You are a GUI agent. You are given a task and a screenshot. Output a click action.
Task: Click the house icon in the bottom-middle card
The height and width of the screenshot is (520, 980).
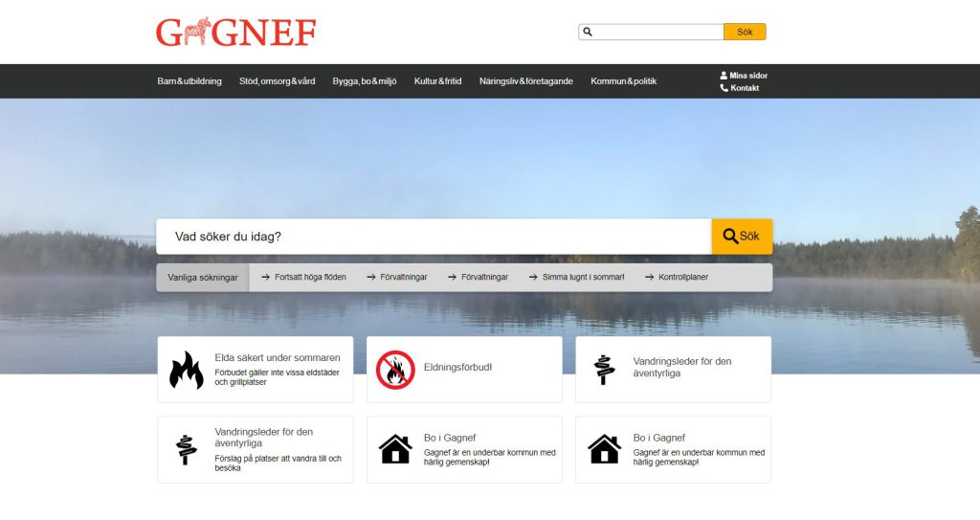click(395, 449)
